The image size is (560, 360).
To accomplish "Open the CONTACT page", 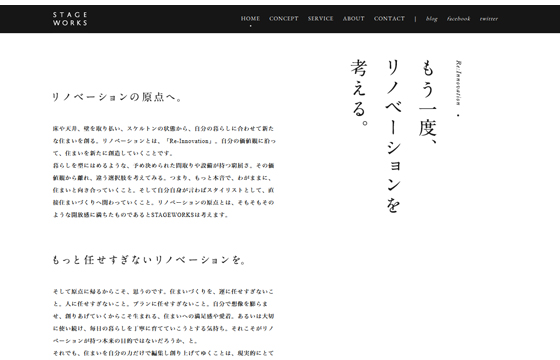I will point(389,19).
